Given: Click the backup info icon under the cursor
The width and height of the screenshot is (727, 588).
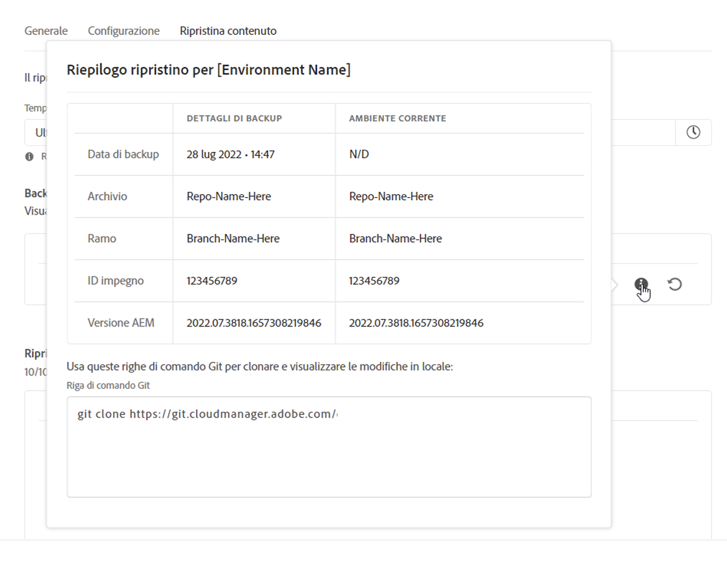Looking at the screenshot, I should (641, 284).
